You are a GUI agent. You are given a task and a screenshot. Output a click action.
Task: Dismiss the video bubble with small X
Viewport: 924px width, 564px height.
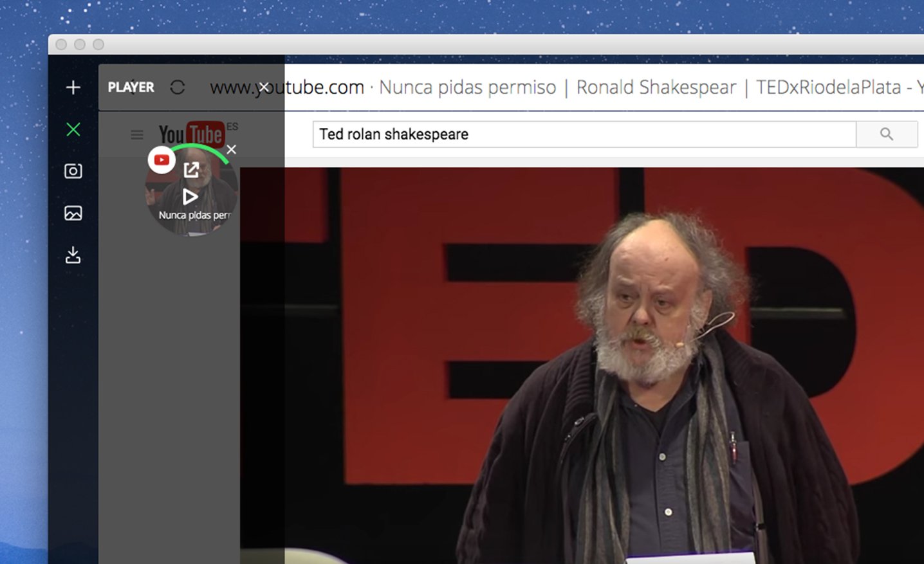[x=232, y=150]
